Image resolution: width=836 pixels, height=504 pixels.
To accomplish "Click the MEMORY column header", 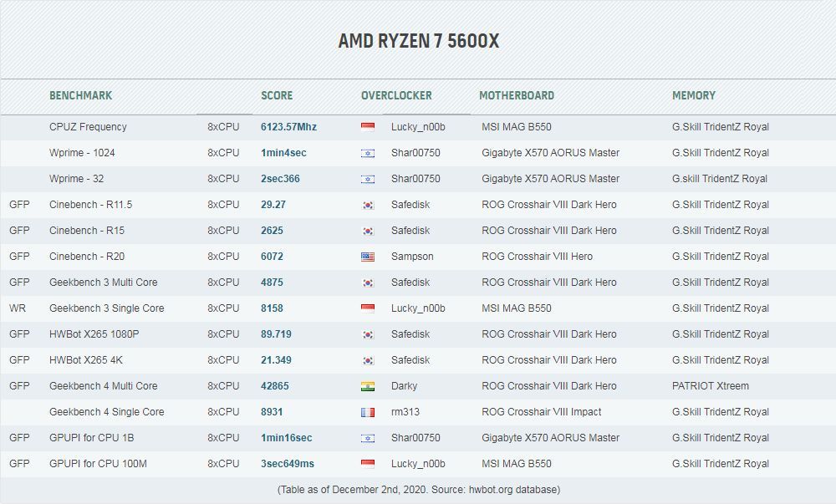I will click(694, 95).
